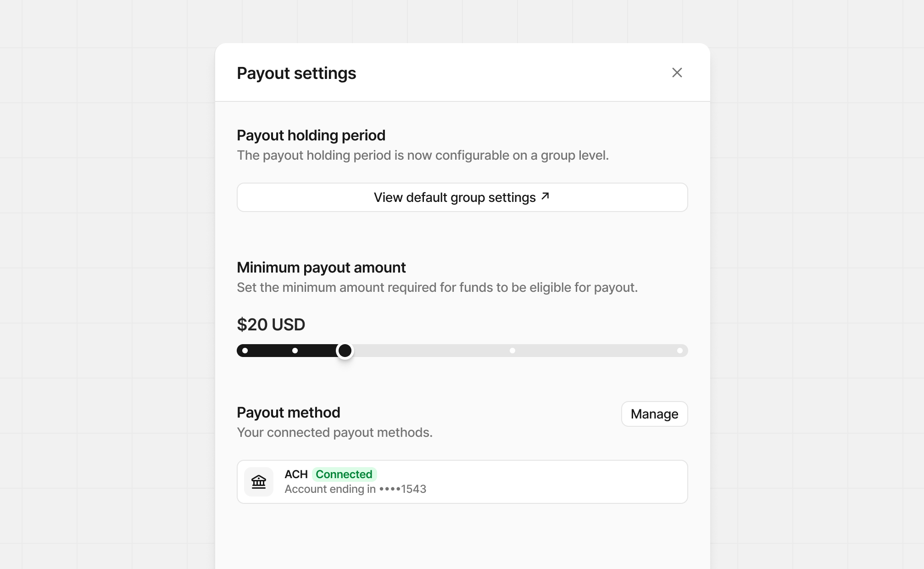924x569 pixels.
Task: Click the bank icon next to ACH
Action: pos(258,481)
